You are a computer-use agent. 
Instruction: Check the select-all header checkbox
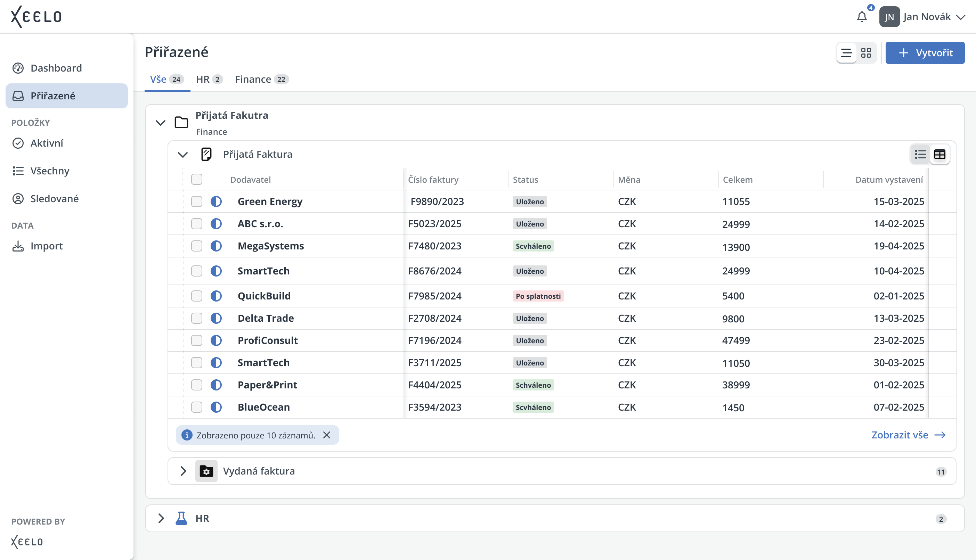point(197,180)
